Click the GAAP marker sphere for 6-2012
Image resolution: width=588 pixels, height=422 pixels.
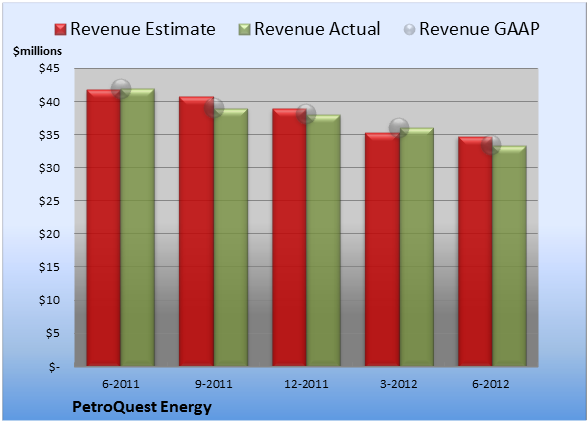coord(491,144)
